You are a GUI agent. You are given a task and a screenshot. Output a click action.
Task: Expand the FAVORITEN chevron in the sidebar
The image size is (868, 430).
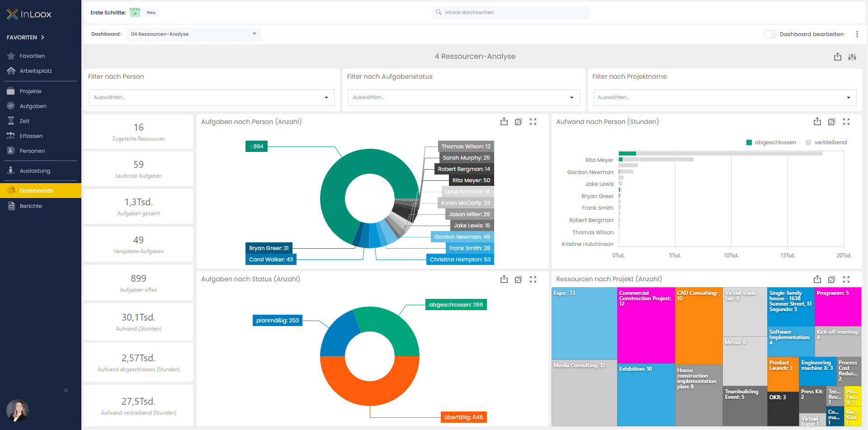point(42,38)
